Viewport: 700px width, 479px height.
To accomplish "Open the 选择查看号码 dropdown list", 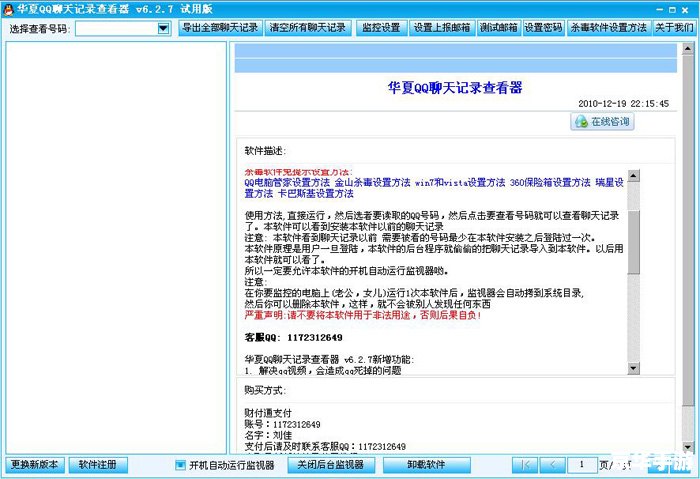I will (x=164, y=28).
